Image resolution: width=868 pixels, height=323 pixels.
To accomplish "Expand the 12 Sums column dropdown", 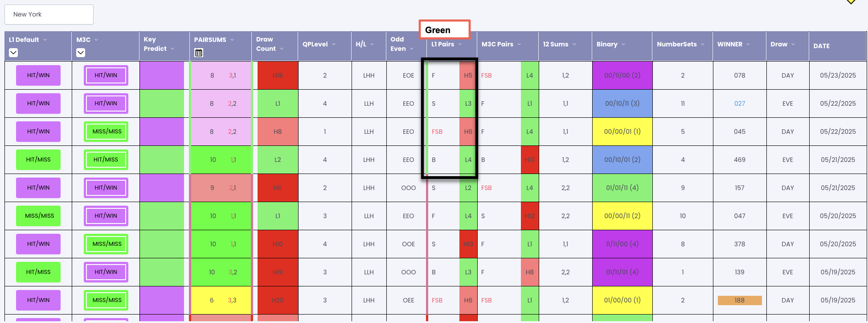I will [x=574, y=44].
